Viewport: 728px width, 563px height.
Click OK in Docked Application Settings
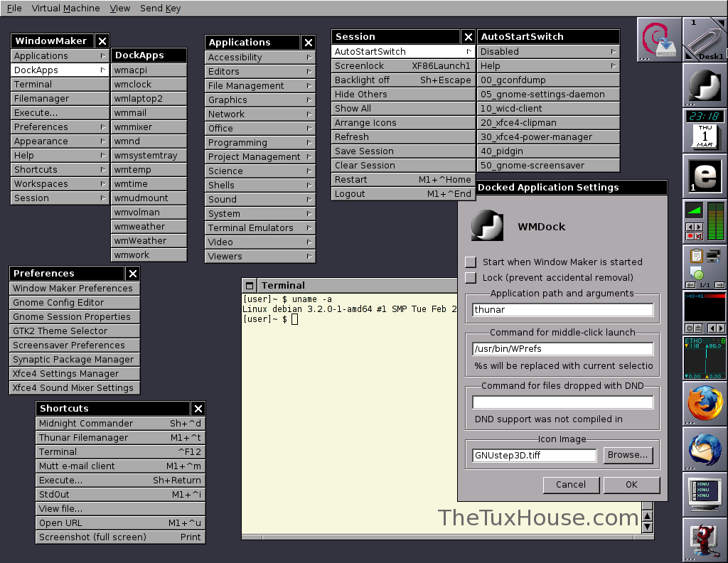click(631, 485)
